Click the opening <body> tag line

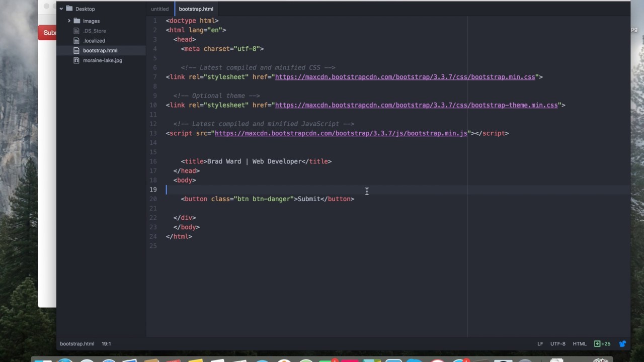click(185, 180)
